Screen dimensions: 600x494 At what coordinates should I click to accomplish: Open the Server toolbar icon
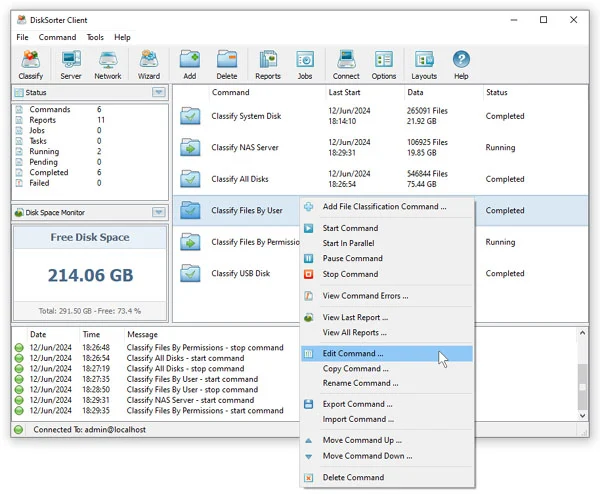[x=71, y=65]
